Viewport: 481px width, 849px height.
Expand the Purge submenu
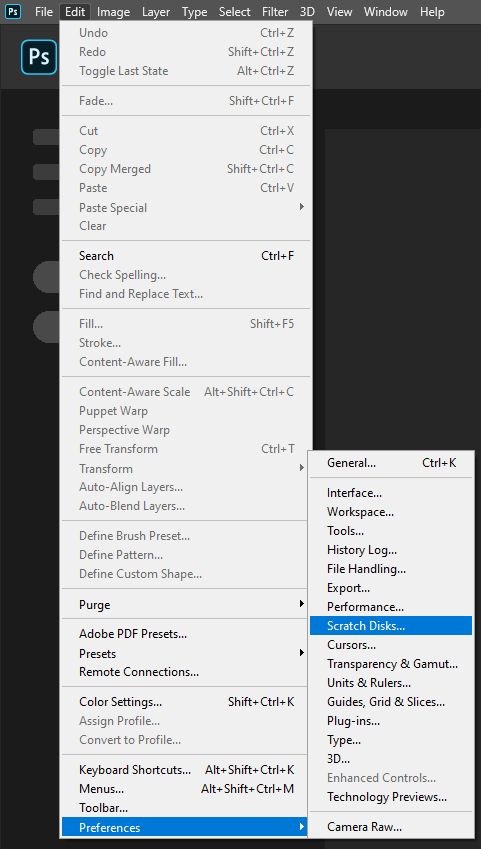pos(186,604)
